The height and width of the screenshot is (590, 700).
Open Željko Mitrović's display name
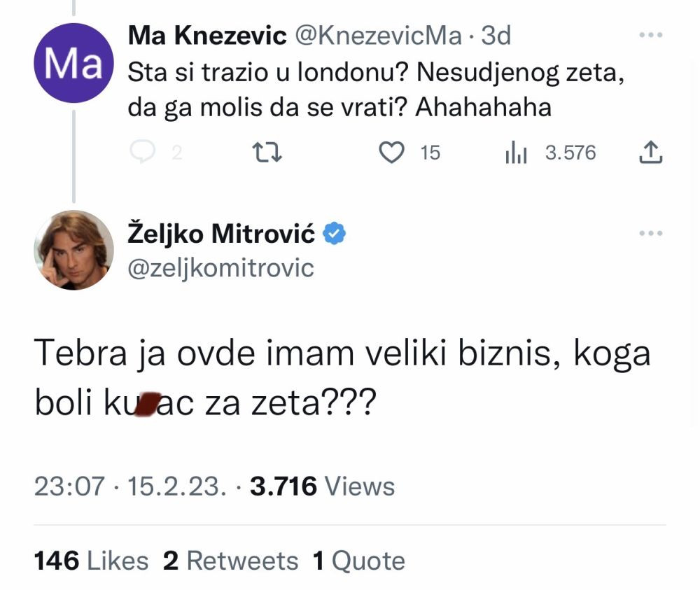point(222,234)
